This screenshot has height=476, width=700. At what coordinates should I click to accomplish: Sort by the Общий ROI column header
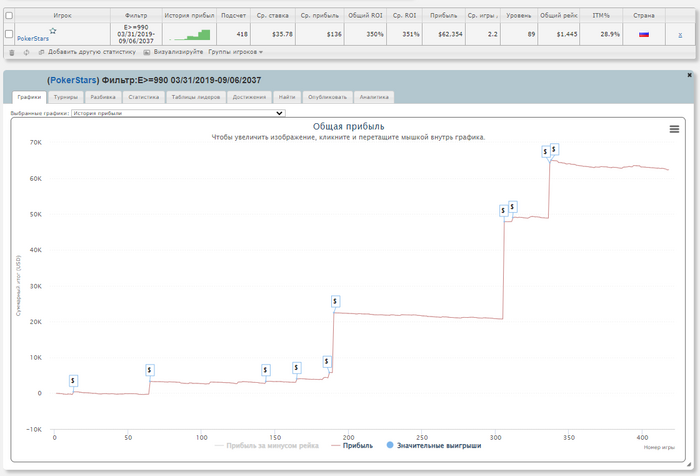click(365, 16)
